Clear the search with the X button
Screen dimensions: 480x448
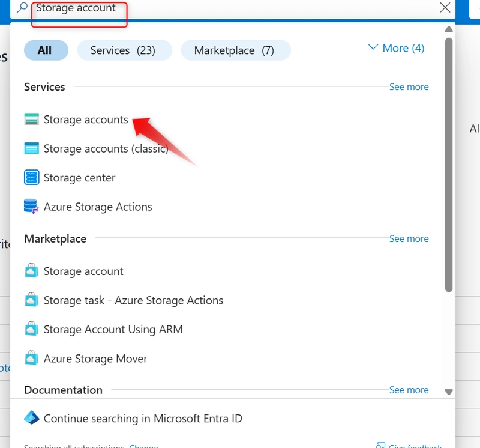(x=445, y=7)
